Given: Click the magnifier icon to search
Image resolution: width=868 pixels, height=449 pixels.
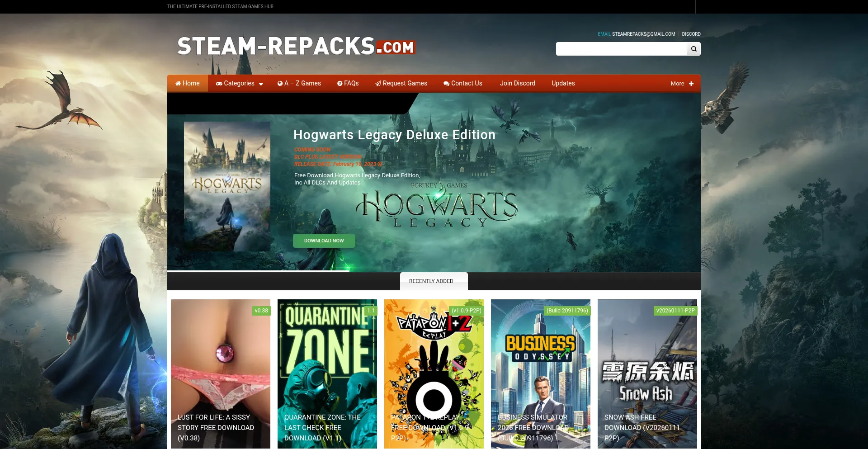Looking at the screenshot, I should [x=693, y=48].
